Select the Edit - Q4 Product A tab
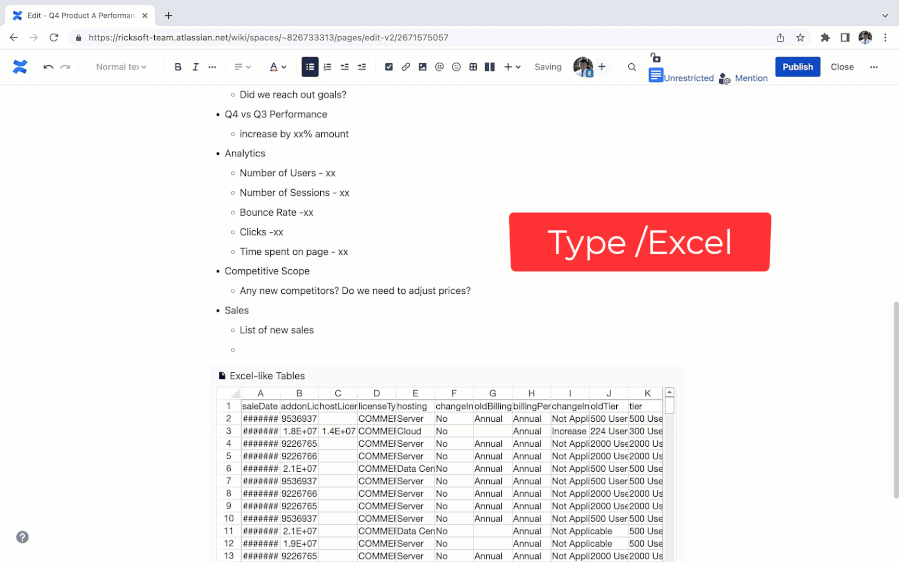This screenshot has height=562, width=899. tap(80, 15)
